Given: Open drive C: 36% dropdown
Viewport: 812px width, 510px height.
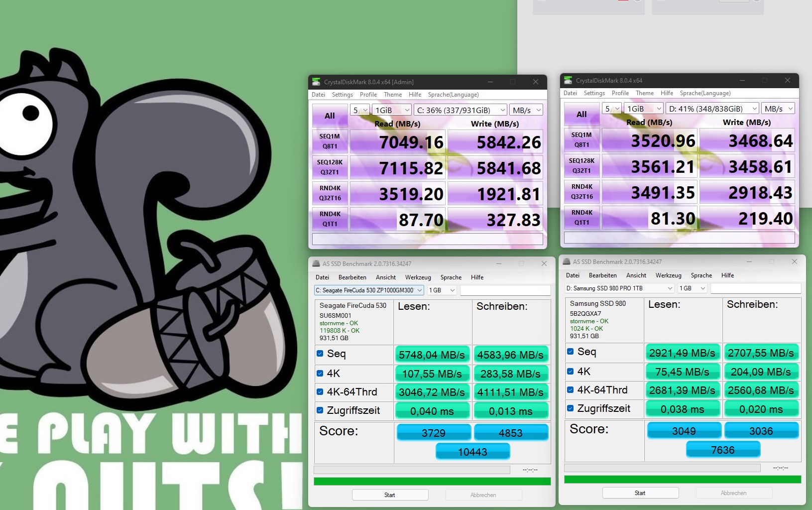Looking at the screenshot, I should [461, 110].
